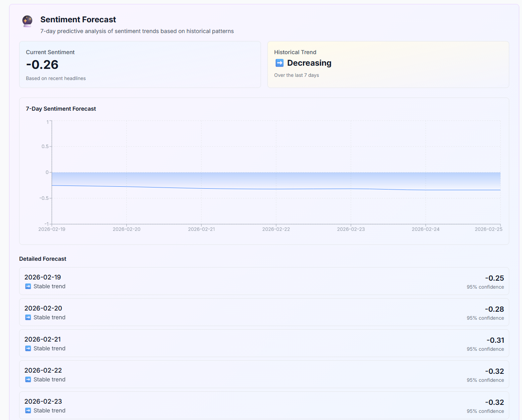Click the Over the last 7 days text

click(296, 75)
